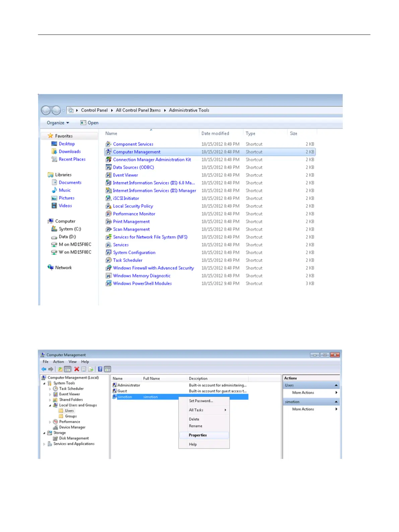Screen dimensions: 399x532
Task: Expand the Performance tree node
Action: tap(50, 422)
